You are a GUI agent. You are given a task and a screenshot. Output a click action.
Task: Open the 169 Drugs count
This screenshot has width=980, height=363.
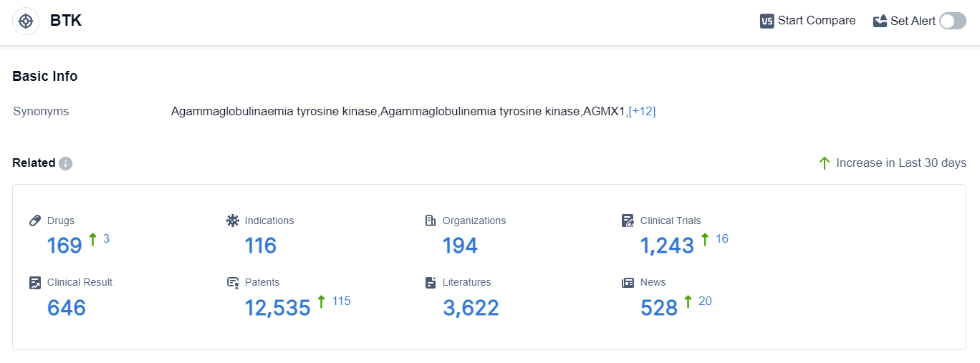pyautogui.click(x=64, y=246)
